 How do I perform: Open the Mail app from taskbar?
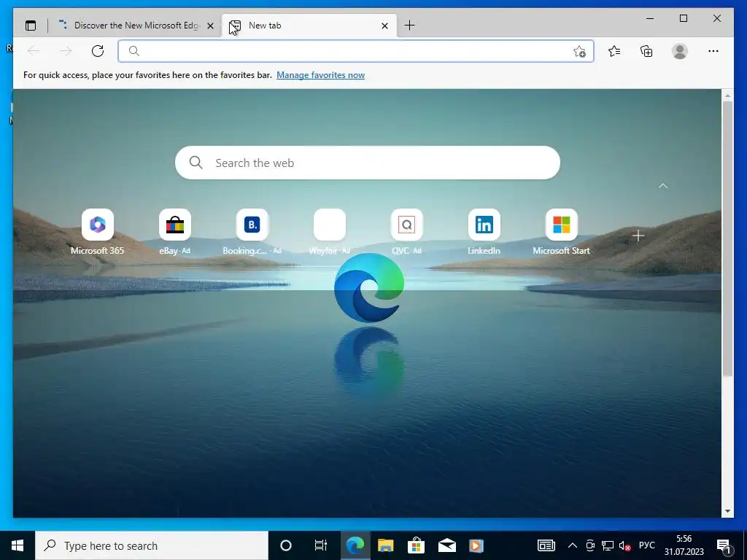coord(447,545)
